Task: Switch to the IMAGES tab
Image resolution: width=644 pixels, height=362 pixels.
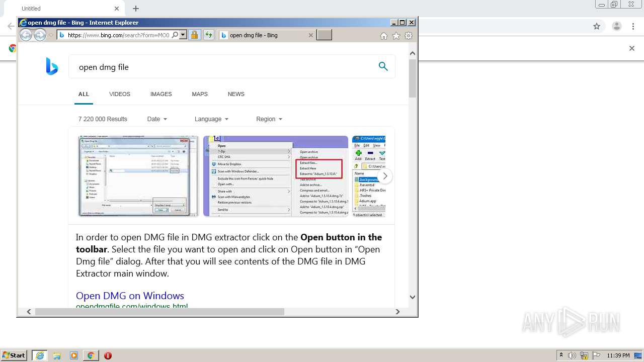Action: pos(161,94)
